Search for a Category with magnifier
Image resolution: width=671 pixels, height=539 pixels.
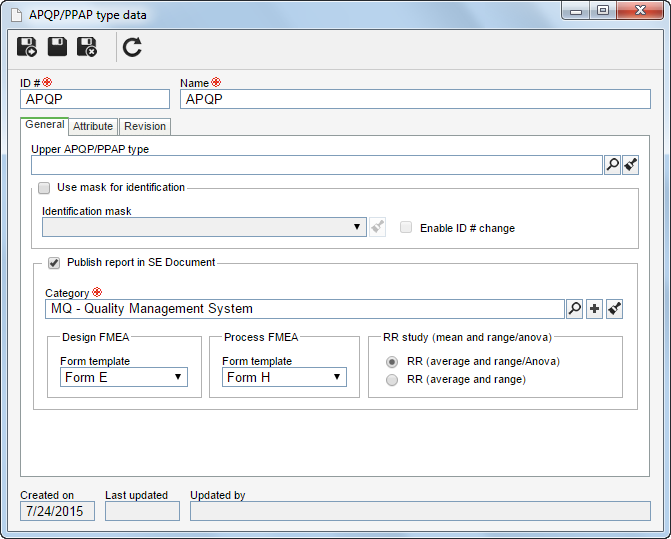tap(574, 309)
